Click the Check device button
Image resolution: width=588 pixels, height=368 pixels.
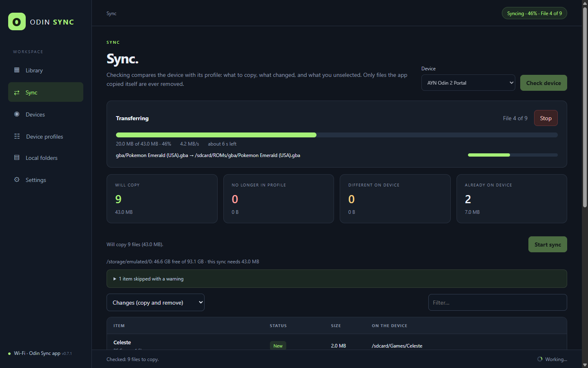tap(543, 83)
